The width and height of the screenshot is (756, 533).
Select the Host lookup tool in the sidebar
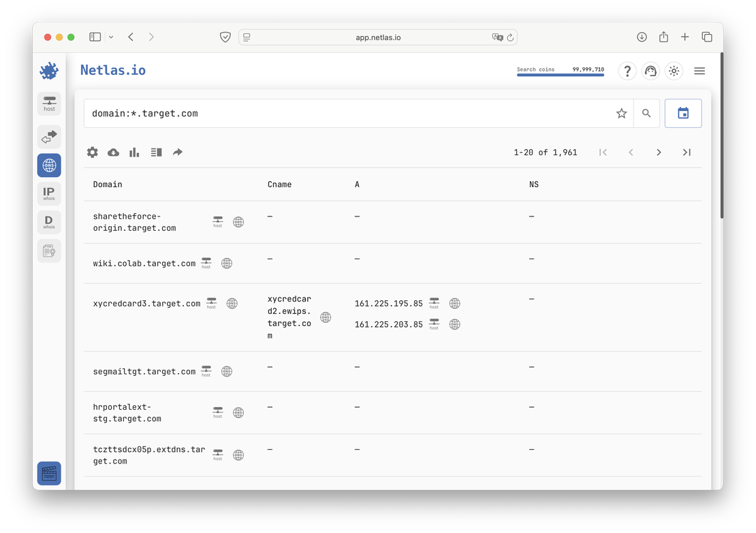point(49,103)
